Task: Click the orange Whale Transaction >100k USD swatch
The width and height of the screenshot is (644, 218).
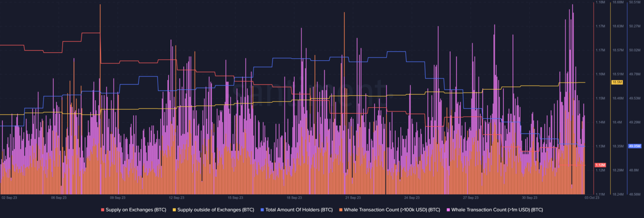Action: coord(341,209)
